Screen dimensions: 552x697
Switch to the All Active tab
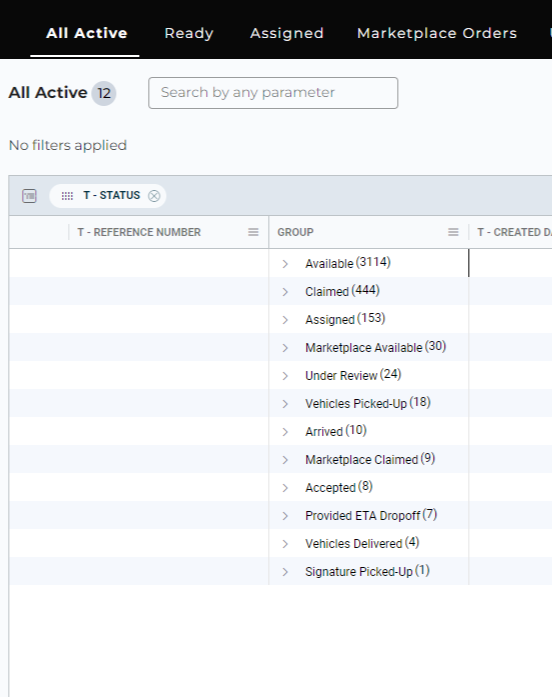[x=87, y=33]
